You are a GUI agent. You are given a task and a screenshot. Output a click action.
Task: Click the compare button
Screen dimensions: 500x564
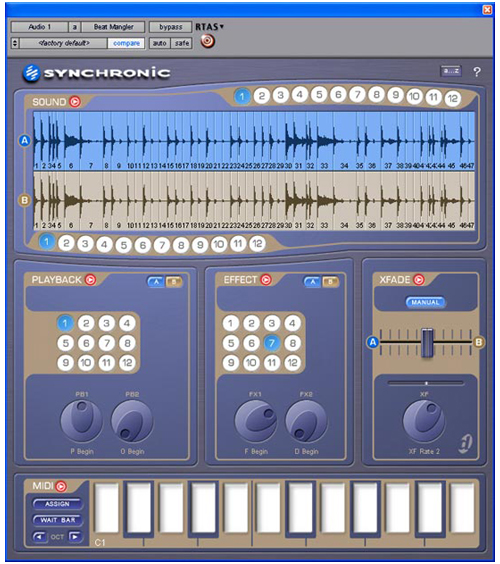coord(126,43)
